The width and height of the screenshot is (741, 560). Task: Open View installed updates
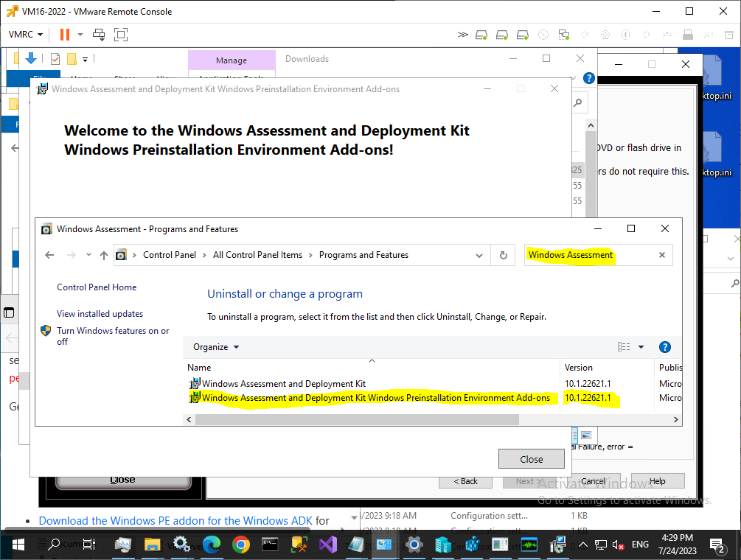pyautogui.click(x=100, y=313)
